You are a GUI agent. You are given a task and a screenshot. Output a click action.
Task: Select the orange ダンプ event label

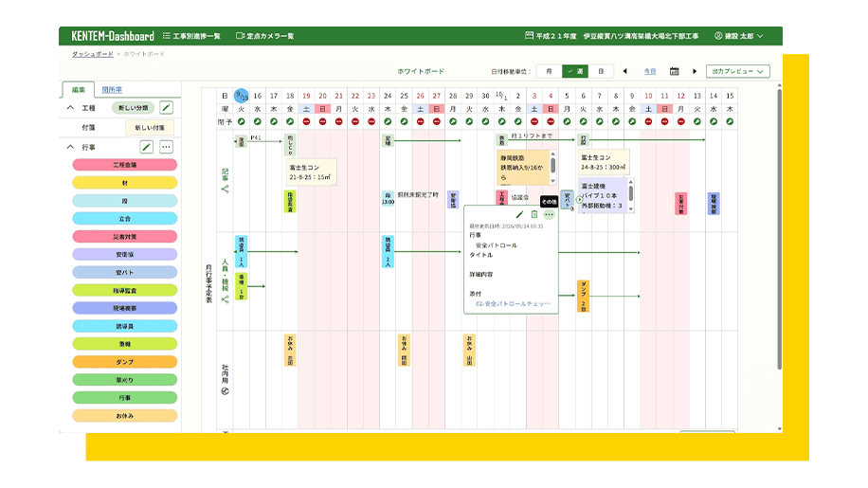124,362
